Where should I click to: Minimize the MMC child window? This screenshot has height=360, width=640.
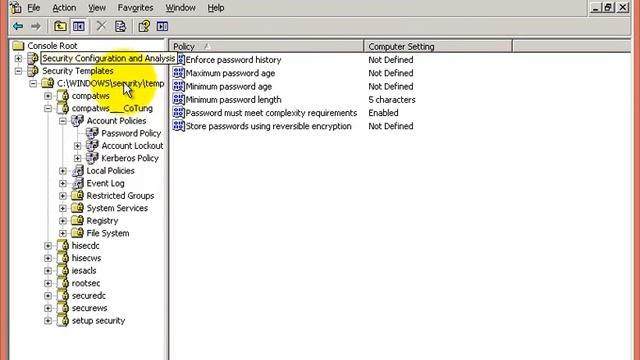click(596, 7)
